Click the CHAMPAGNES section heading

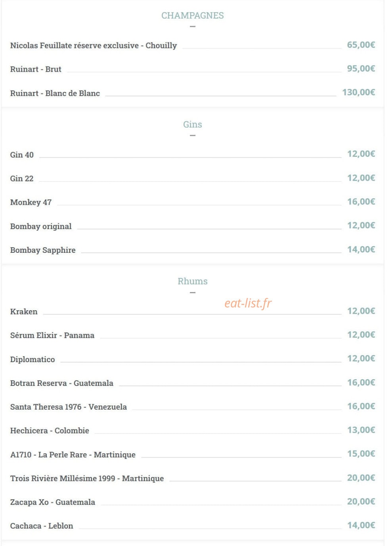coord(192,15)
